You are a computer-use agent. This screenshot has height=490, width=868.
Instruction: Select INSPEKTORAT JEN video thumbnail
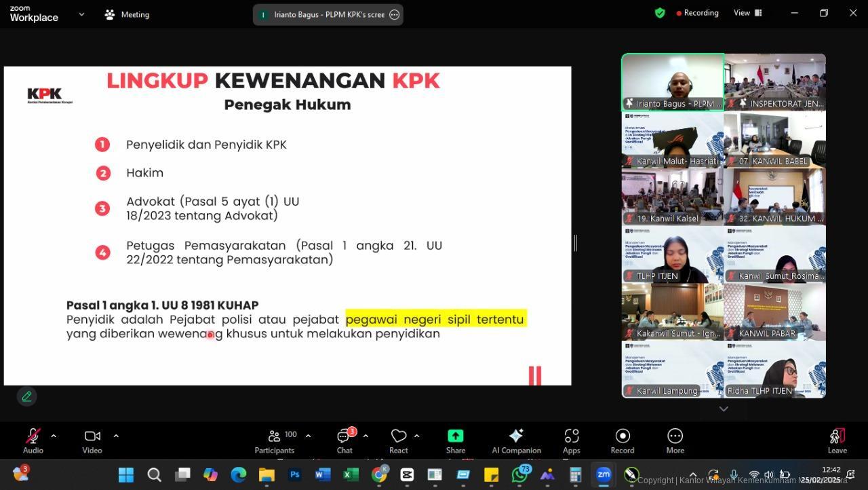775,82
